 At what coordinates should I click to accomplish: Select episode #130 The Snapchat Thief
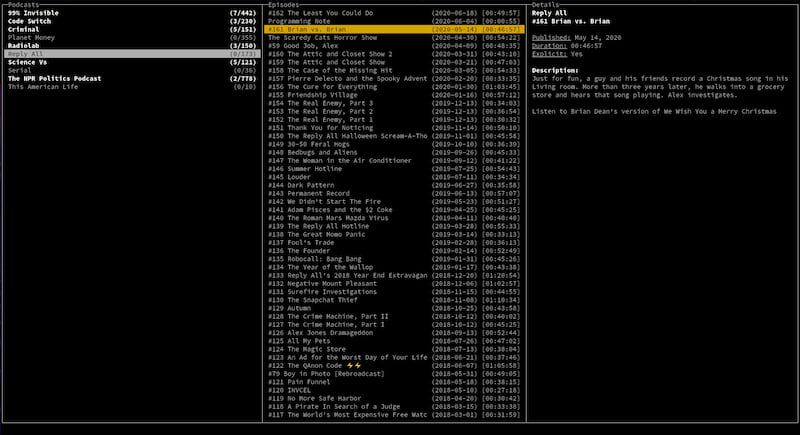point(394,300)
